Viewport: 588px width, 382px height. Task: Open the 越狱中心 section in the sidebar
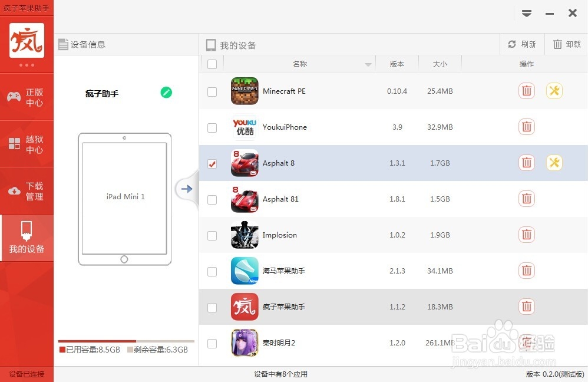[27, 143]
